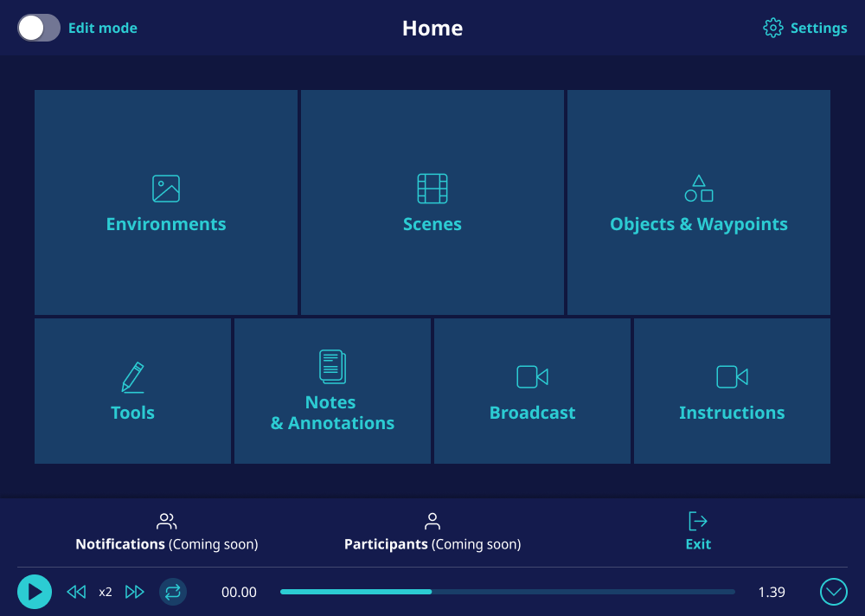Collapse the panel with chevron-down button
This screenshot has width=865, height=616.
(x=834, y=593)
